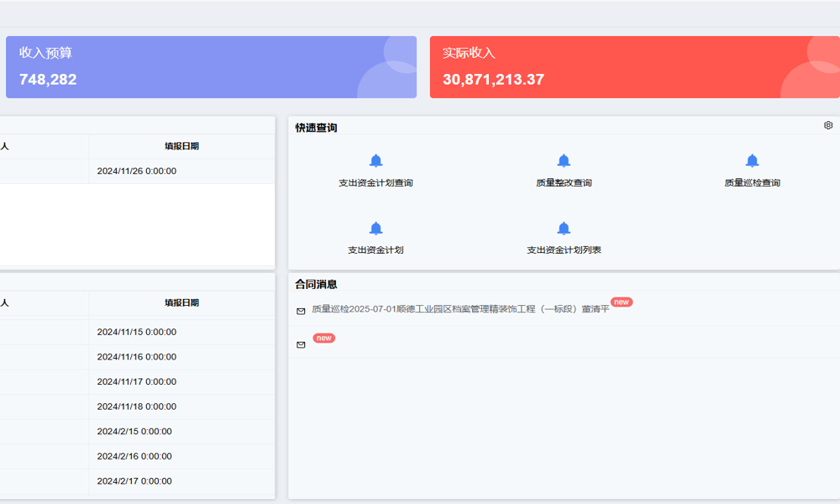Click the 实际收入 summary card
The image size is (840, 504).
(634, 67)
